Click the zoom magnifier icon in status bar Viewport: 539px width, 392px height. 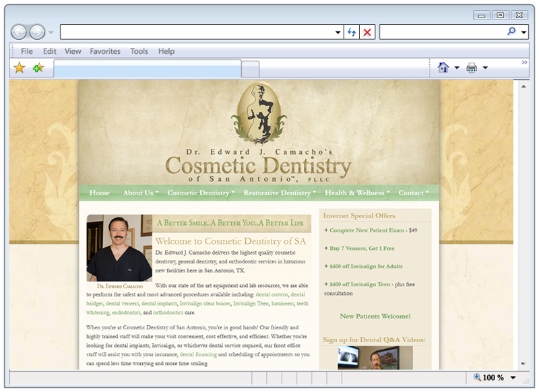point(477,377)
